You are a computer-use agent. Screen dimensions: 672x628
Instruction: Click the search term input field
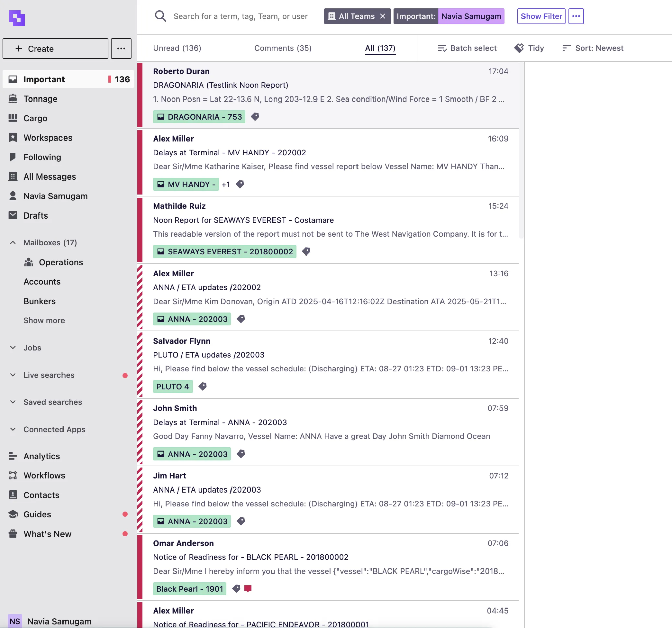pos(241,16)
